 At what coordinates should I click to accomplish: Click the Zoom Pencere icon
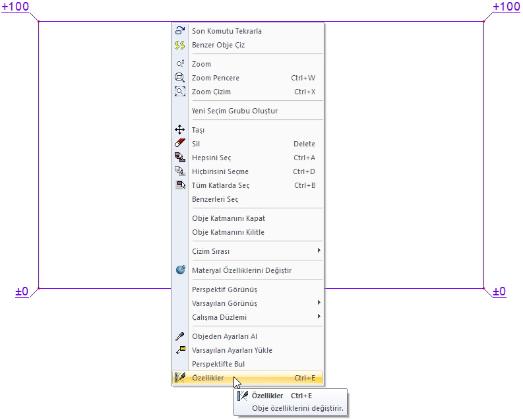click(180, 78)
